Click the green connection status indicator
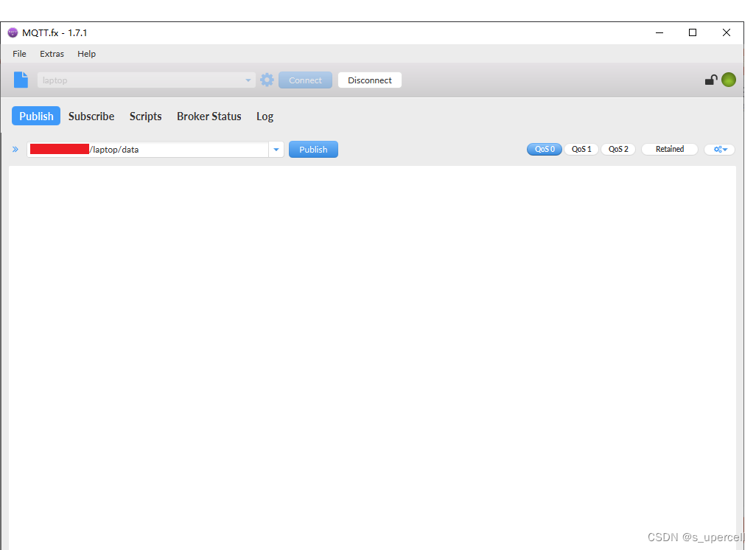 (x=729, y=80)
